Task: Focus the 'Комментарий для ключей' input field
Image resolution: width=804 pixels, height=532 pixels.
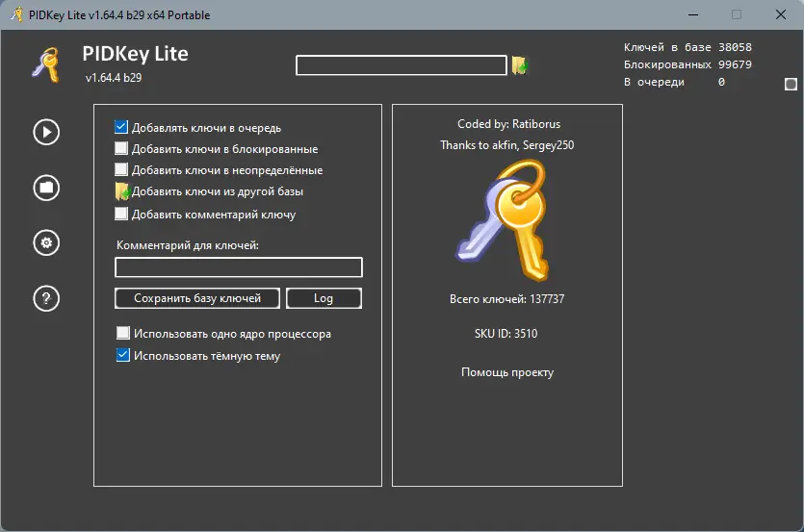Action: (239, 267)
